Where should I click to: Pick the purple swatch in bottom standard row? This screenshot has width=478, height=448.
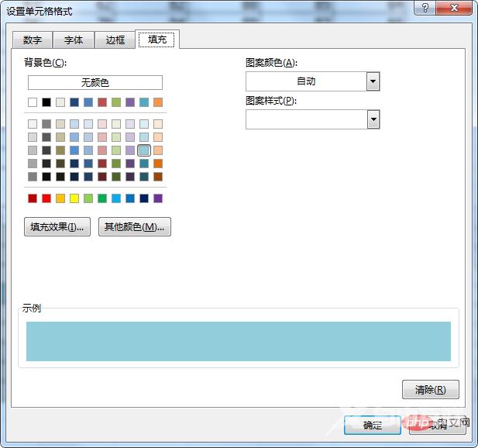pos(158,198)
